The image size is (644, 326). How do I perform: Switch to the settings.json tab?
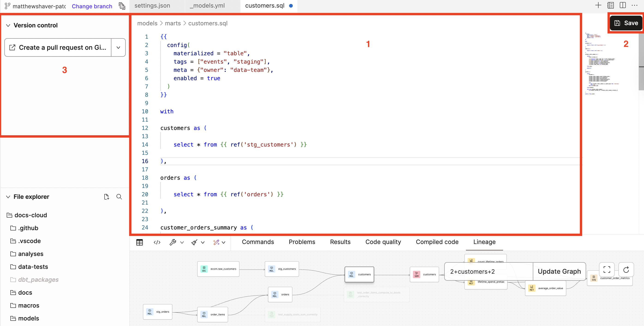tap(152, 6)
